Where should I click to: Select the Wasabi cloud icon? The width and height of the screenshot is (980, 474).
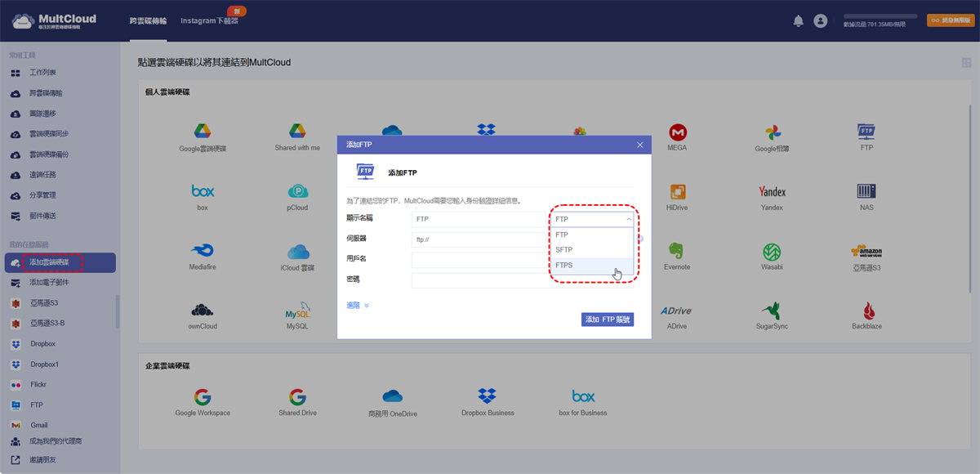pyautogui.click(x=772, y=251)
